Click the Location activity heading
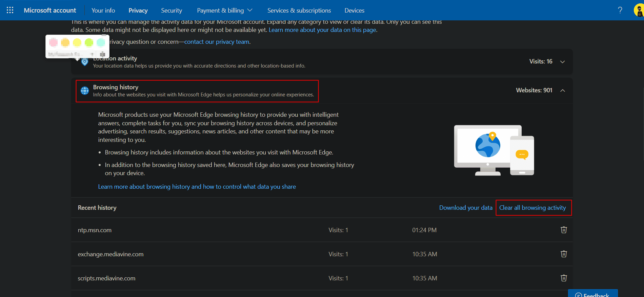 pos(115,58)
